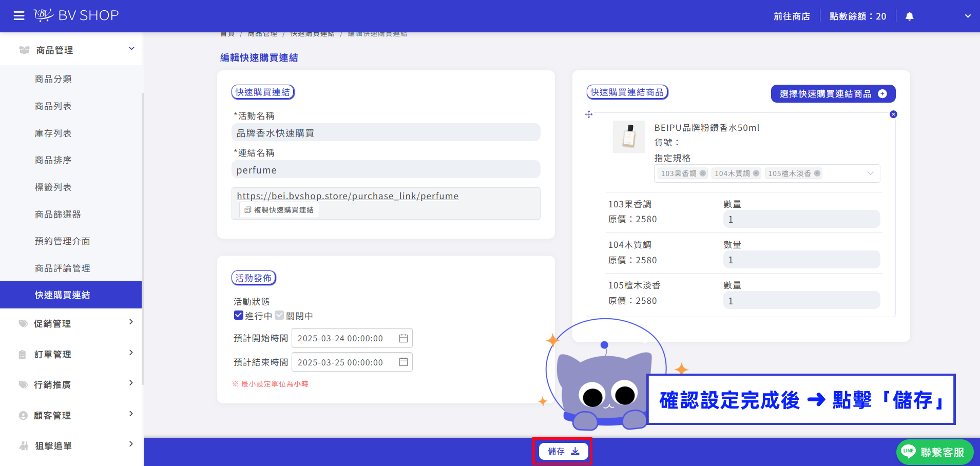Image resolution: width=980 pixels, height=466 pixels.
Task: Open 商品評論管理 in sidebar
Action: click(x=62, y=268)
